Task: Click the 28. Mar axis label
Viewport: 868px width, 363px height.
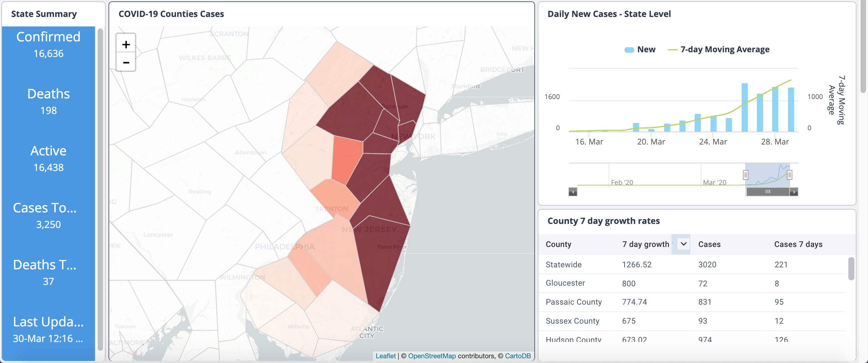Action: [775, 142]
